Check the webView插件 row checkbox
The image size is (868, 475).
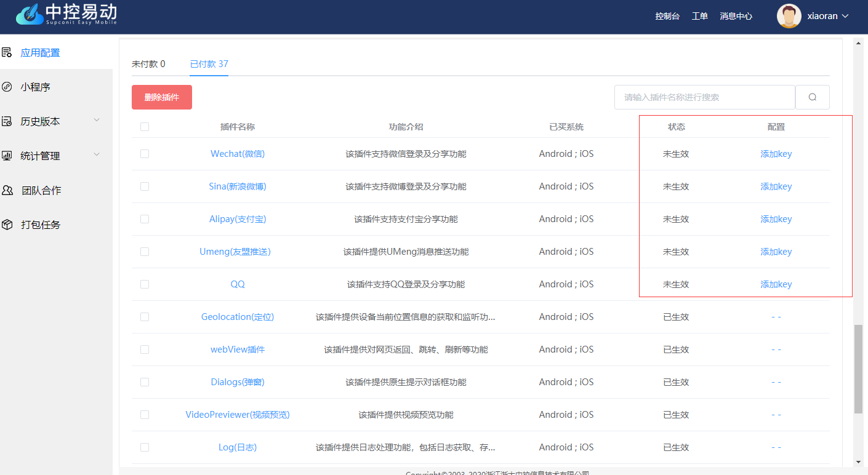(x=145, y=349)
